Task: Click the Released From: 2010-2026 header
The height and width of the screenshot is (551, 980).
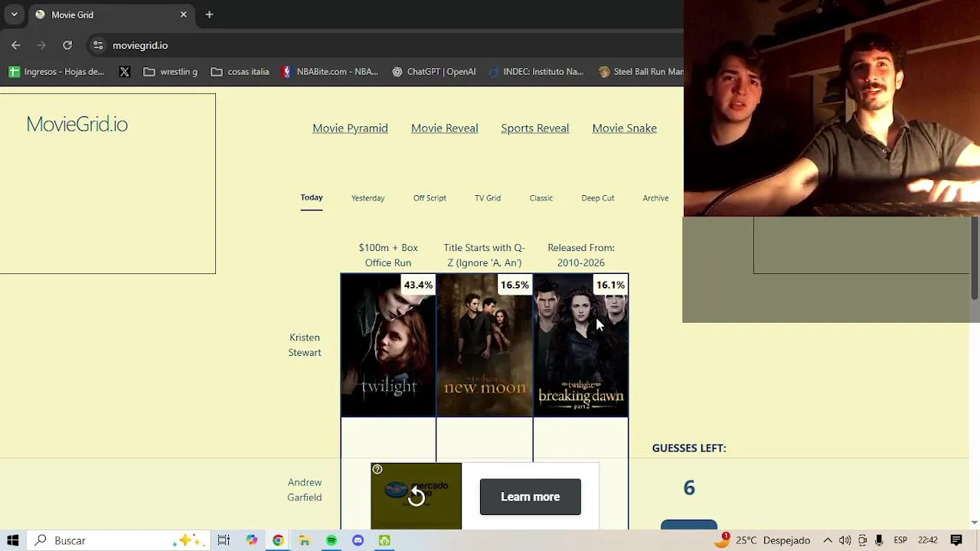Action: (581, 255)
